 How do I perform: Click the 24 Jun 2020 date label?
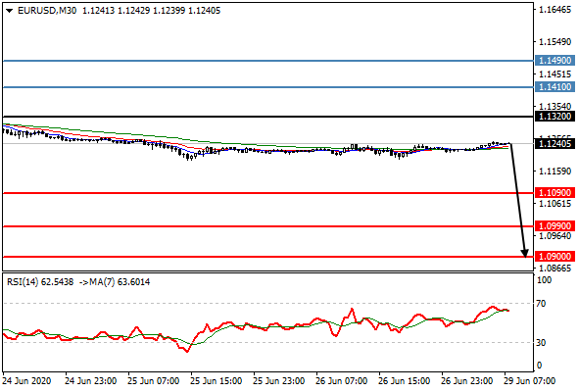pos(26,381)
